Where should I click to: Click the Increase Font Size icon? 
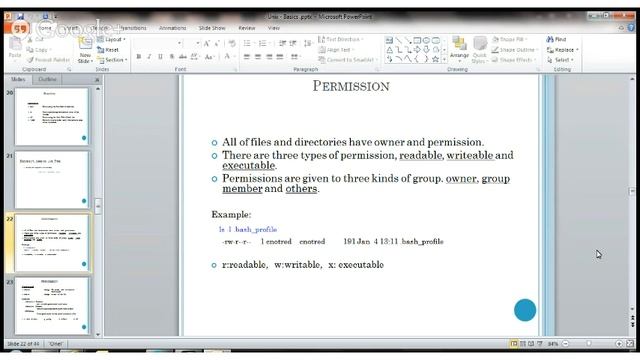(x=207, y=43)
